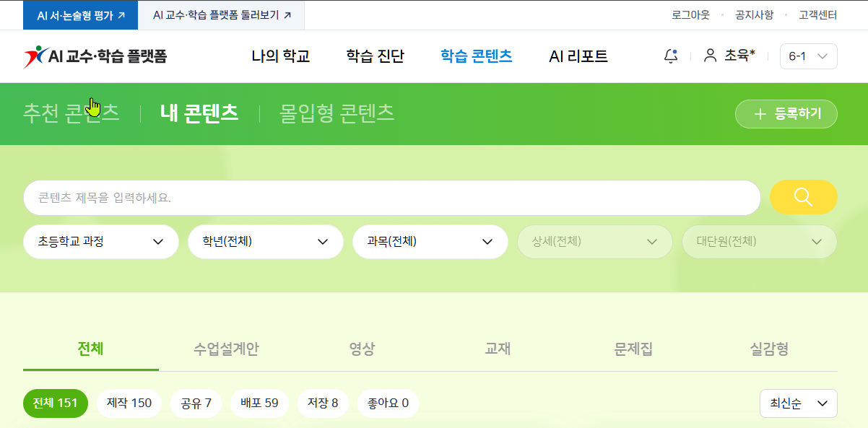Click the plus icon in 등록하기
This screenshot has height=428, width=868.
click(760, 114)
